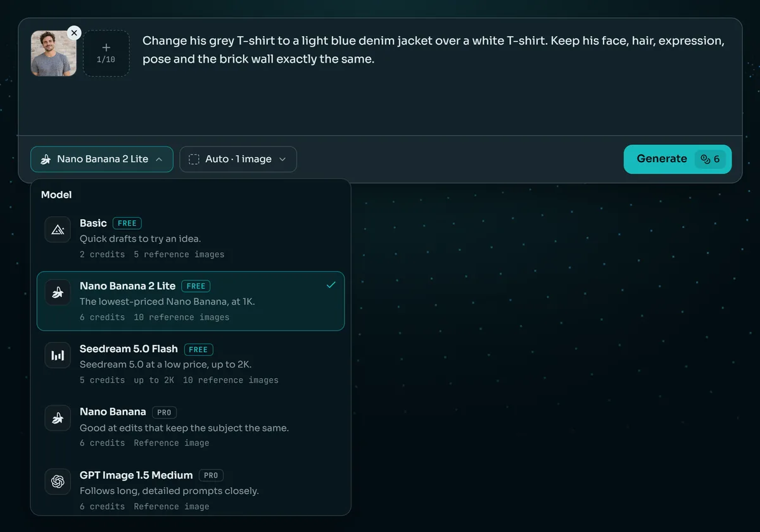Remove the uploaded reference photo with the X
Image resolution: width=760 pixels, height=532 pixels.
(74, 32)
